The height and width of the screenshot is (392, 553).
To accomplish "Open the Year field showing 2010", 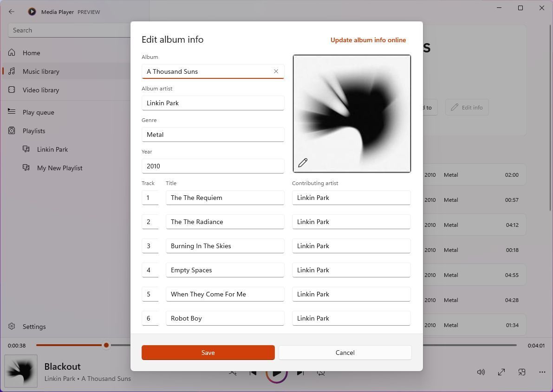I will [x=213, y=166].
